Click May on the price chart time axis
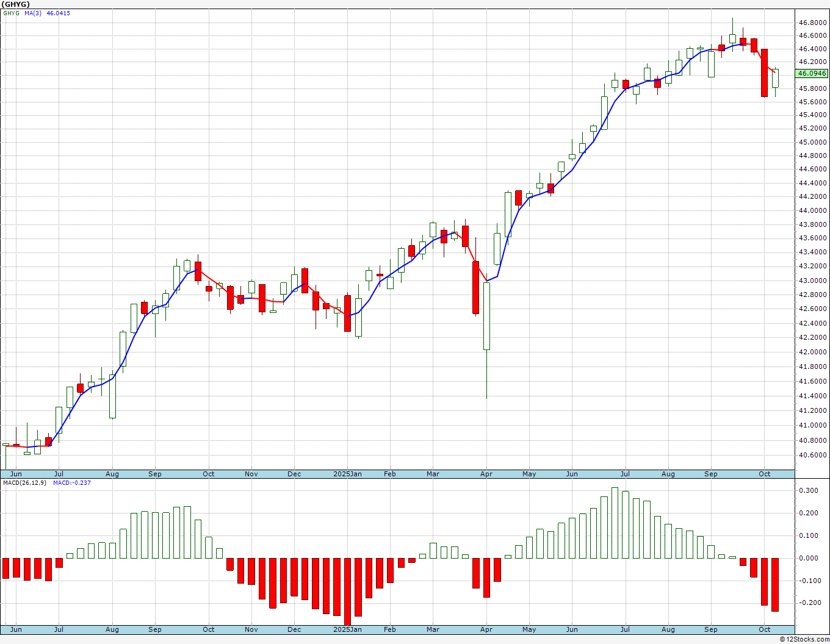Viewport: 830px width, 644px height. click(x=529, y=474)
